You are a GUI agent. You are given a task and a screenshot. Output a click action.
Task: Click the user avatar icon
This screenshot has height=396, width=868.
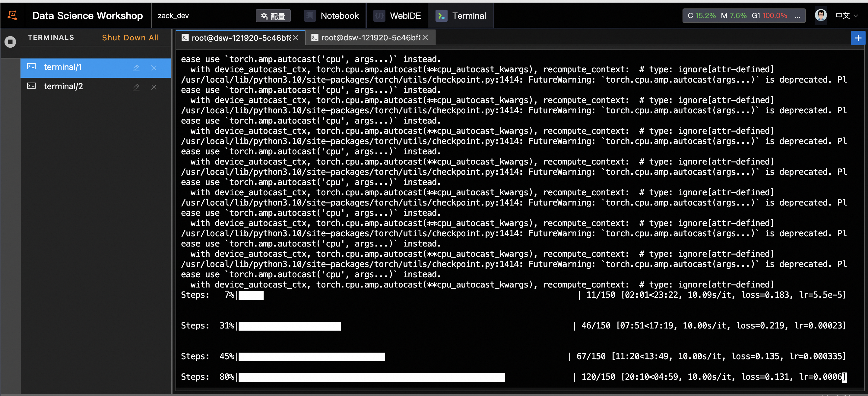coord(821,15)
